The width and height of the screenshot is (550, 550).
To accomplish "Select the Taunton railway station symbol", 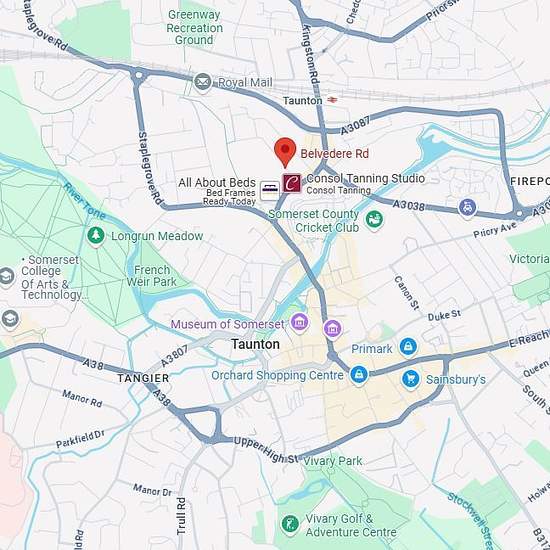I will pyautogui.click(x=332, y=100).
